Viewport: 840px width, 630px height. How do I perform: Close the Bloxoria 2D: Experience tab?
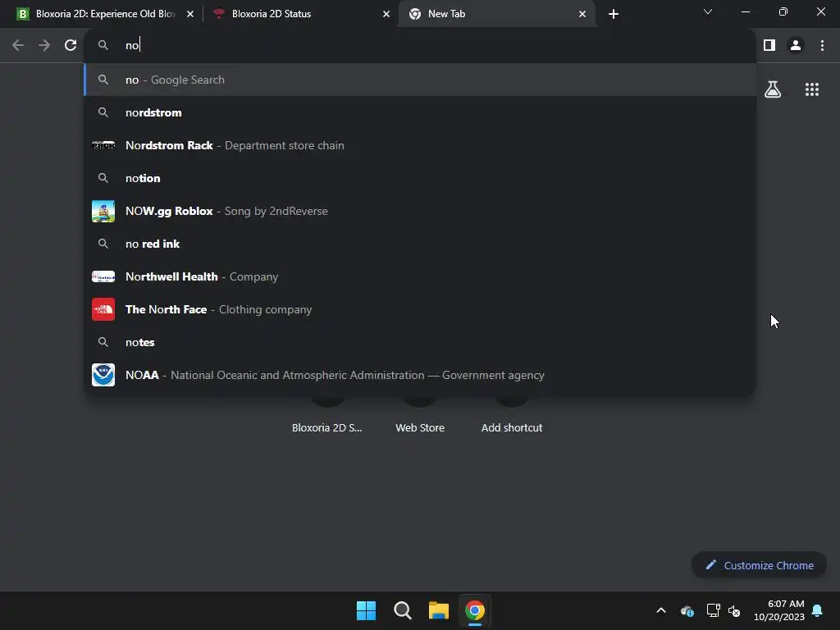190,14
